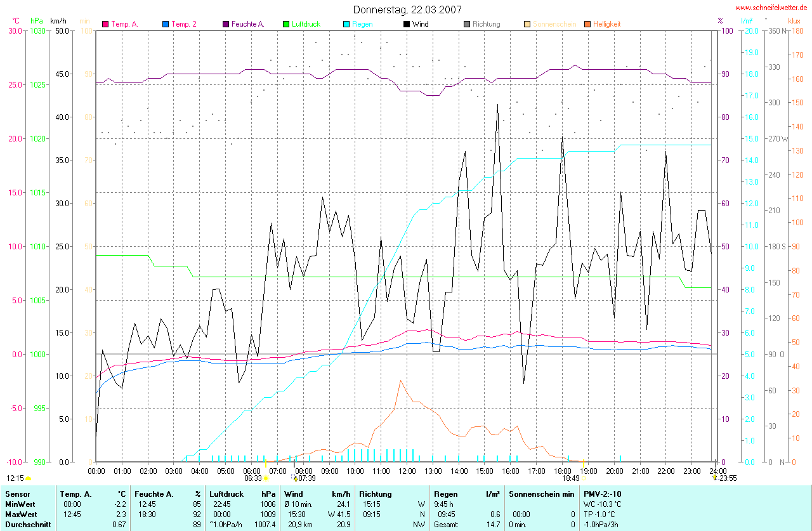The height and width of the screenshot is (531, 812).
Task: Click the PMV-2:-10 header
Action: [x=603, y=494]
